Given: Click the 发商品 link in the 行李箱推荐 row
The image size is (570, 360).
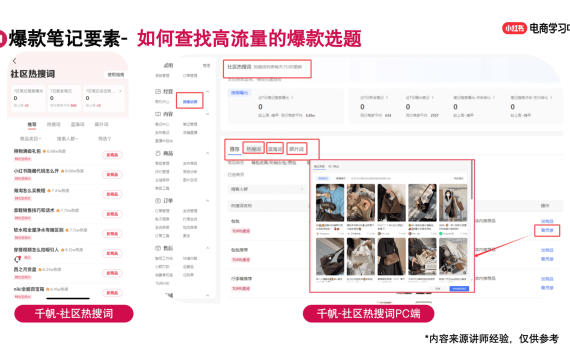Looking at the screenshot, I should (547, 279).
